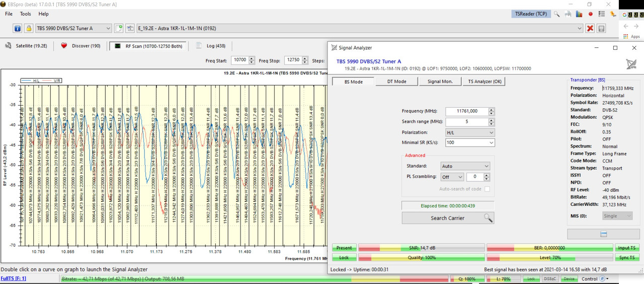This screenshot has width=644, height=284.
Task: Open the Discover (190) tab
Action: [x=80, y=46]
